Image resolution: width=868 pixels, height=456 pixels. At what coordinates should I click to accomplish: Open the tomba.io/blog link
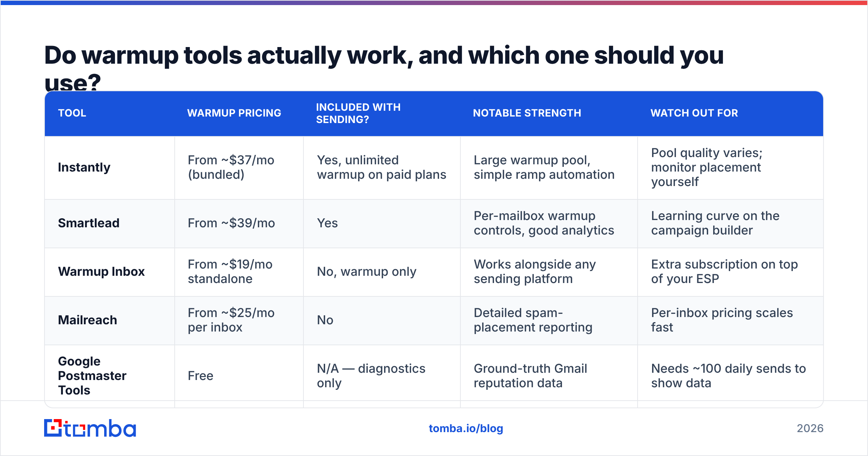pos(466,428)
